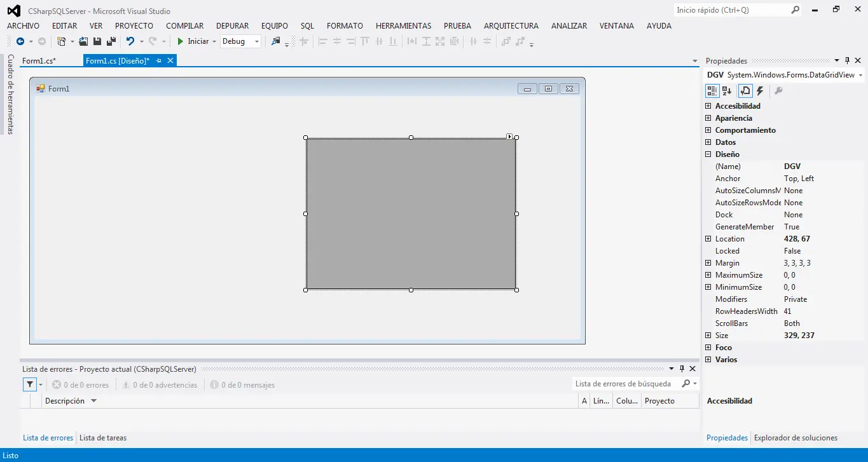This screenshot has width=868, height=462.
Task: Click the Align Lefts layout icon
Action: (322, 41)
